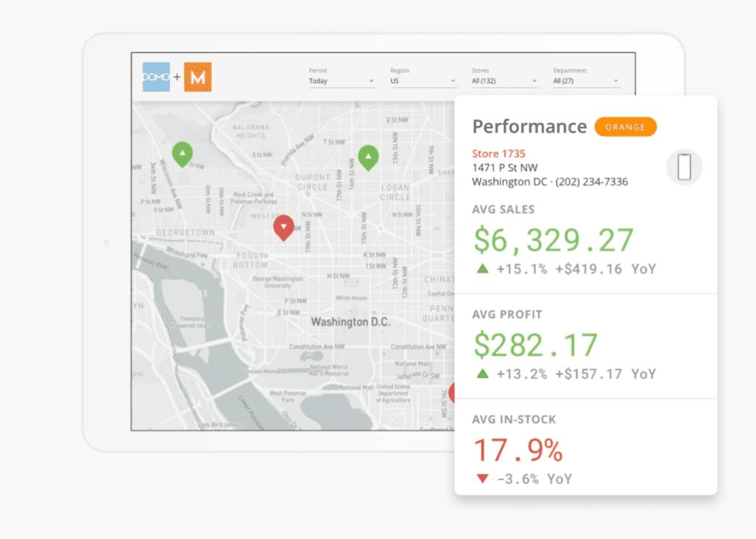This screenshot has height=539, width=756.
Task: Click the partially hidden red pin near the card
Action: [x=452, y=392]
